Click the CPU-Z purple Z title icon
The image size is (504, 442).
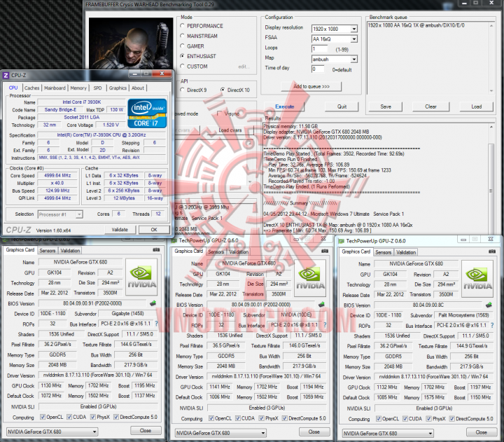tap(6, 75)
